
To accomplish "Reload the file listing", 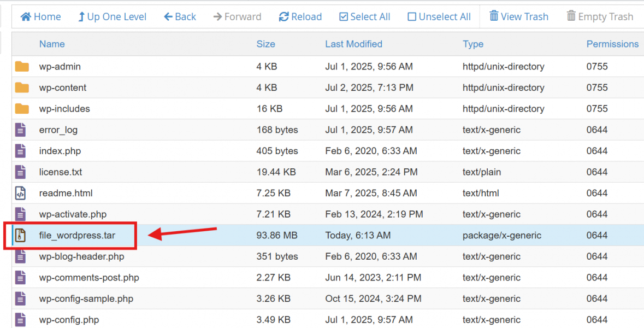I will [300, 17].
